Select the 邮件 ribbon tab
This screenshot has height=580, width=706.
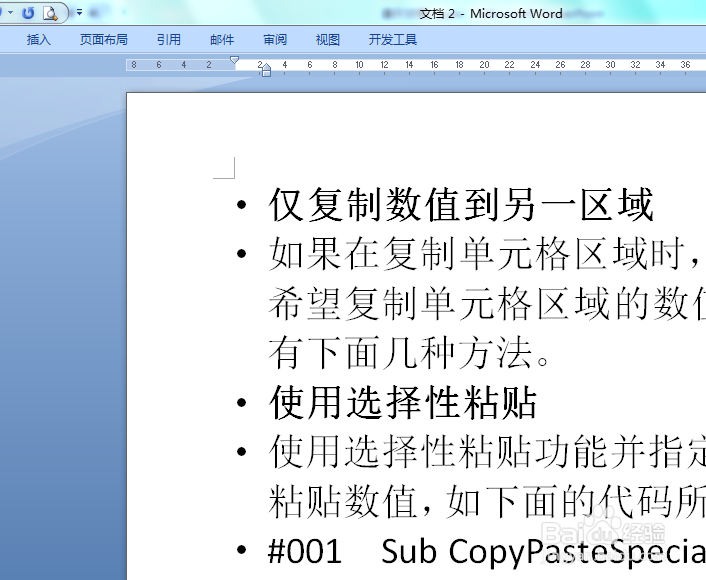222,40
